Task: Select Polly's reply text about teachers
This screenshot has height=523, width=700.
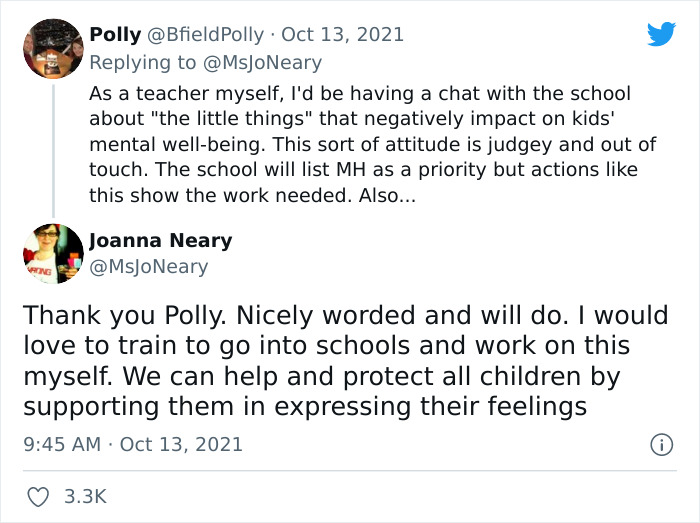Action: point(360,142)
